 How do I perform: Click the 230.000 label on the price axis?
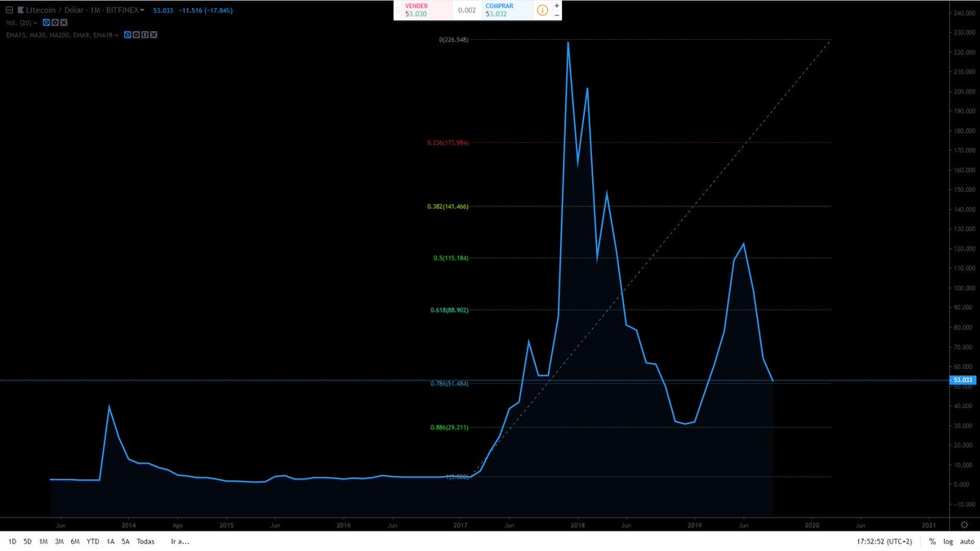click(964, 33)
